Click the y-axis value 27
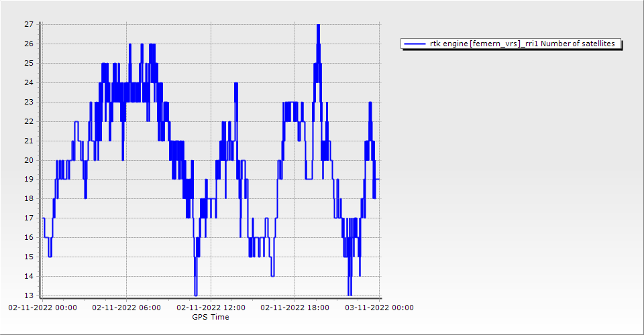This screenshot has height=335, width=644. click(29, 24)
